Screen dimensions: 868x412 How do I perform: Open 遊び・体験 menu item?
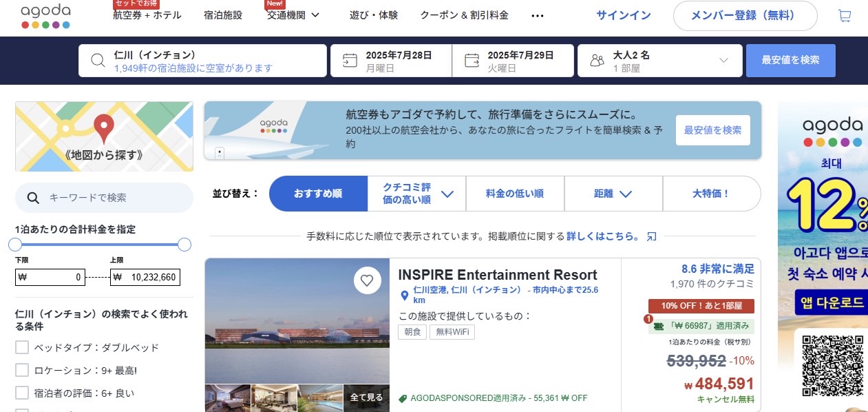tap(374, 15)
